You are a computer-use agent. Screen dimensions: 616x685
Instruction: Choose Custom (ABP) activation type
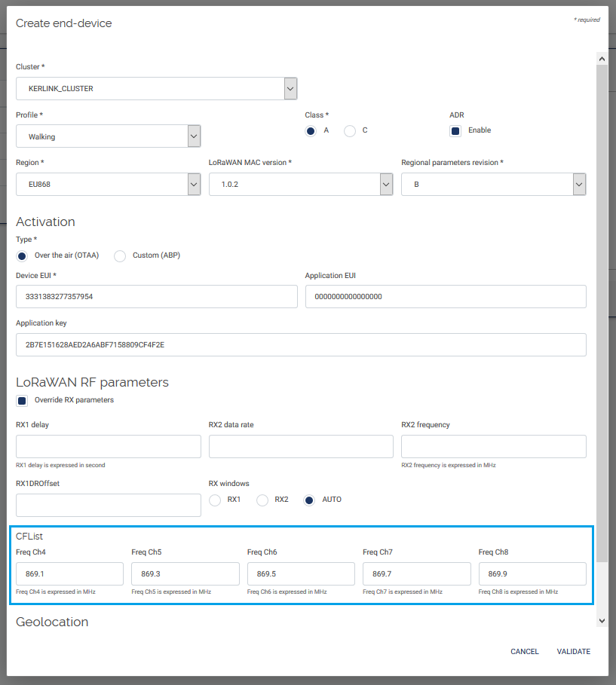[x=120, y=256]
